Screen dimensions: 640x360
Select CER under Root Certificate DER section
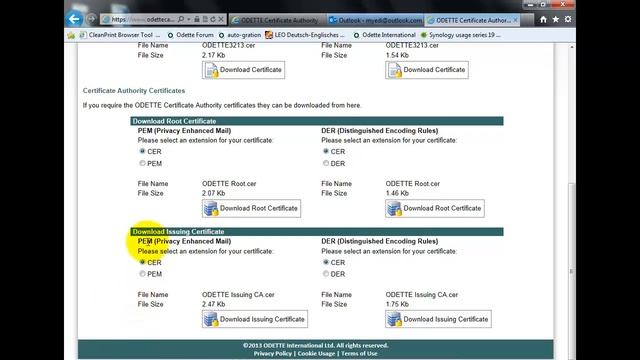326,151
